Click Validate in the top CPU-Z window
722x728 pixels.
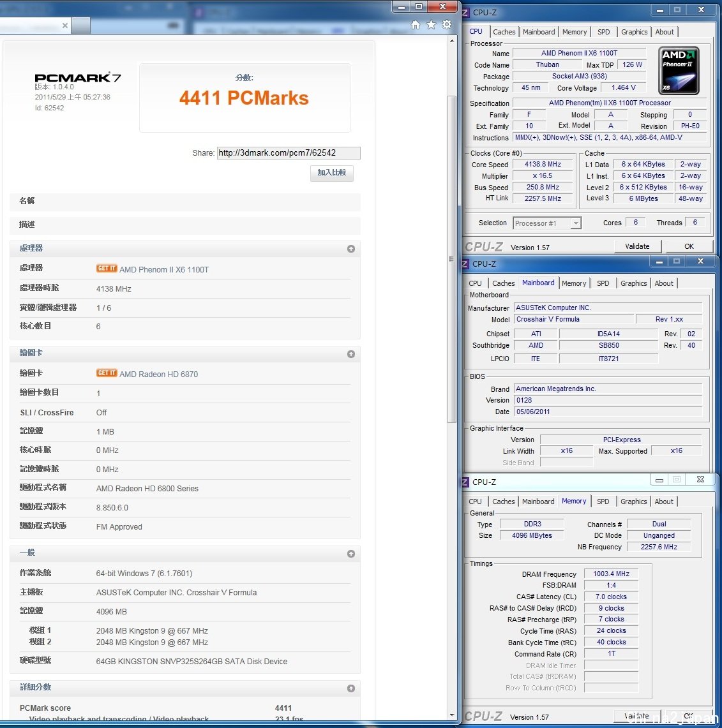pos(637,246)
